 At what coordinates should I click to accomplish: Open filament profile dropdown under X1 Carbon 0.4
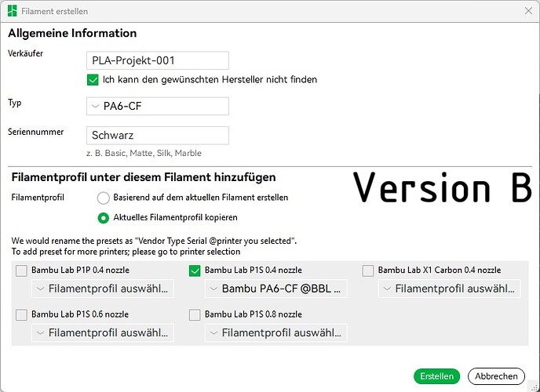pyautogui.click(x=449, y=289)
